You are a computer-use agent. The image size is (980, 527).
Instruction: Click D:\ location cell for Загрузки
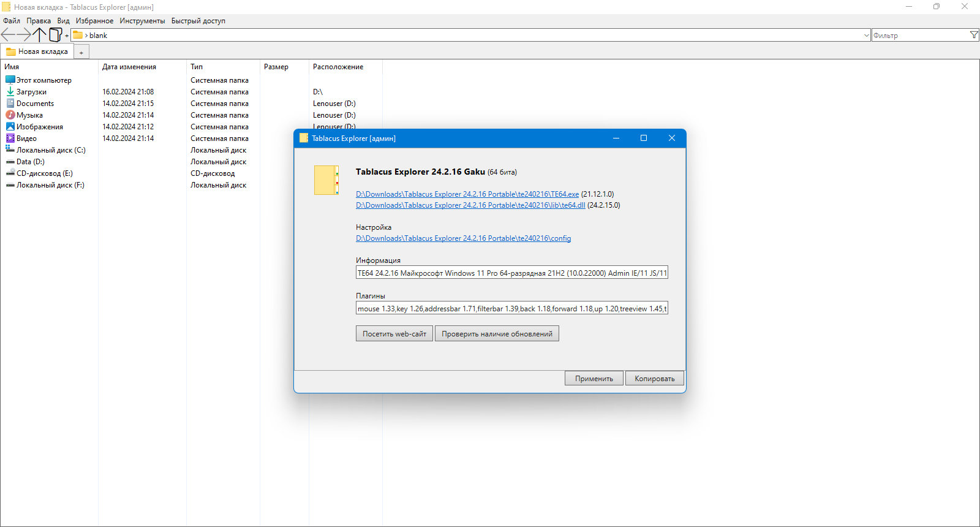318,91
